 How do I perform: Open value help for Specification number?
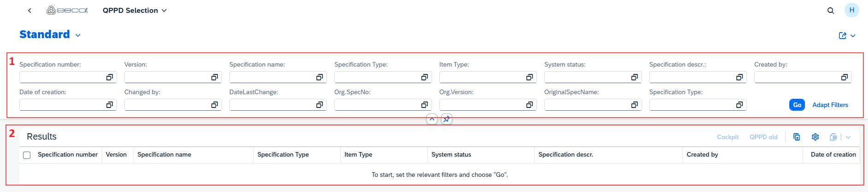(110, 77)
